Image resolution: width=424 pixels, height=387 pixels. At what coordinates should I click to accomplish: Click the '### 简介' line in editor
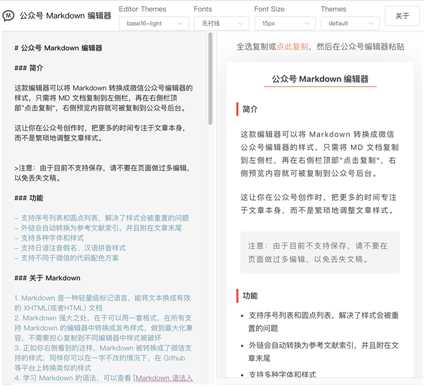point(29,68)
